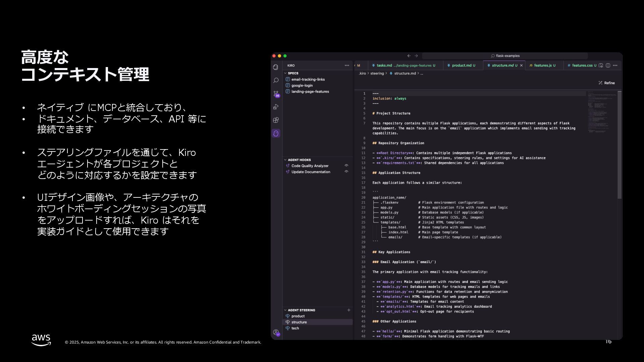The height and width of the screenshot is (362, 644).
Task: Switch to the features.css tab
Action: pos(581,66)
